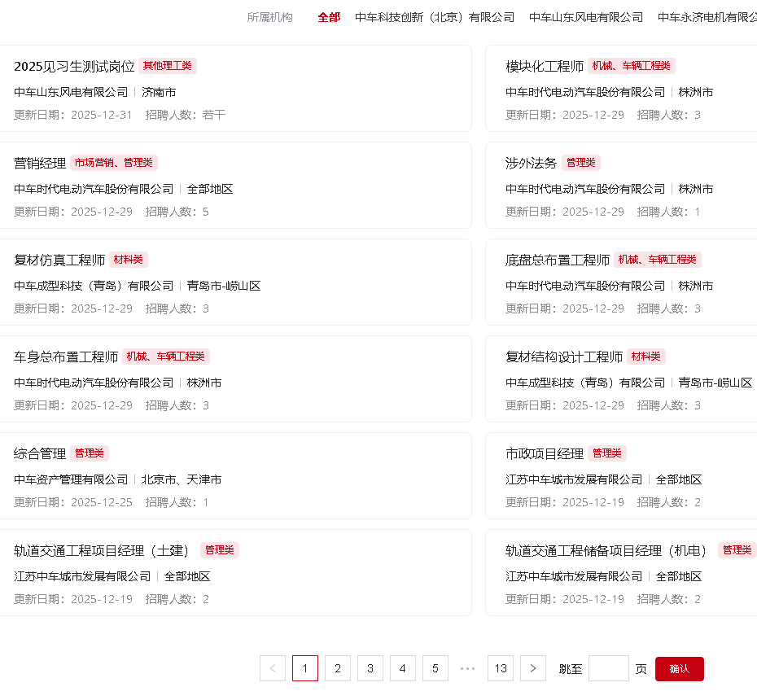Open the 模块化工程师 job listing
Screen dimensions: 757x700
point(545,66)
